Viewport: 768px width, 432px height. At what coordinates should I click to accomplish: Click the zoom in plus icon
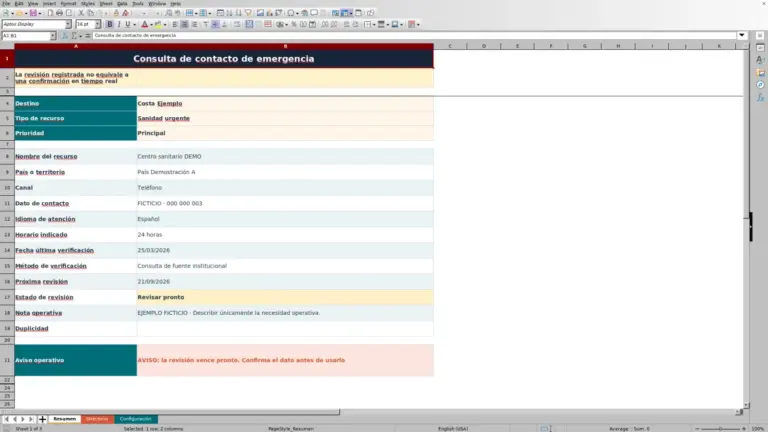pyautogui.click(x=744, y=429)
